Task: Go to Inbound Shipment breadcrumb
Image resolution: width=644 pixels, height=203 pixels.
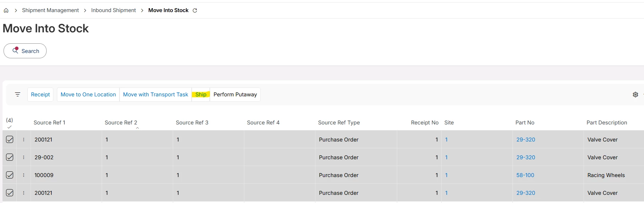Action: pos(113,10)
